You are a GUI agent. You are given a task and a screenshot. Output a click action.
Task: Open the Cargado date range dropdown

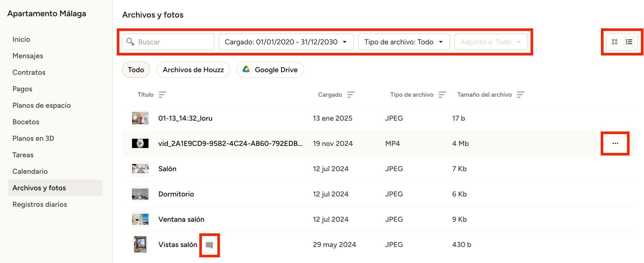click(286, 42)
